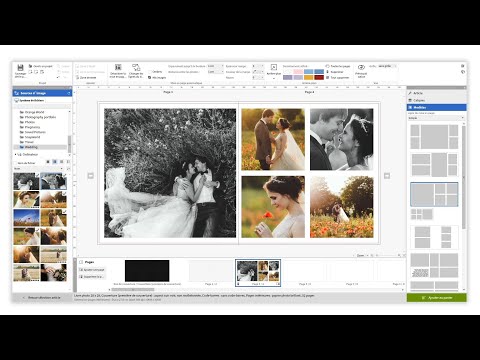Viewport: 480px width, 360px height.
Task: Click the second small project icon under Ouvrir
Action: (x=36, y=72)
